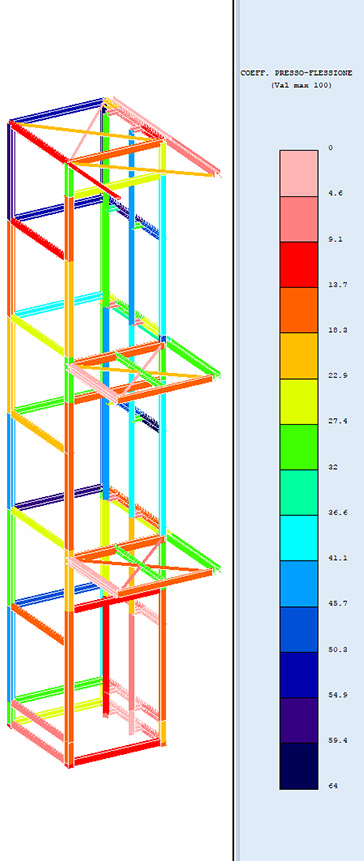Click the medium blue 45.7–50.3 legend swatch
Viewport: 364px width, 861px height.
click(x=299, y=629)
